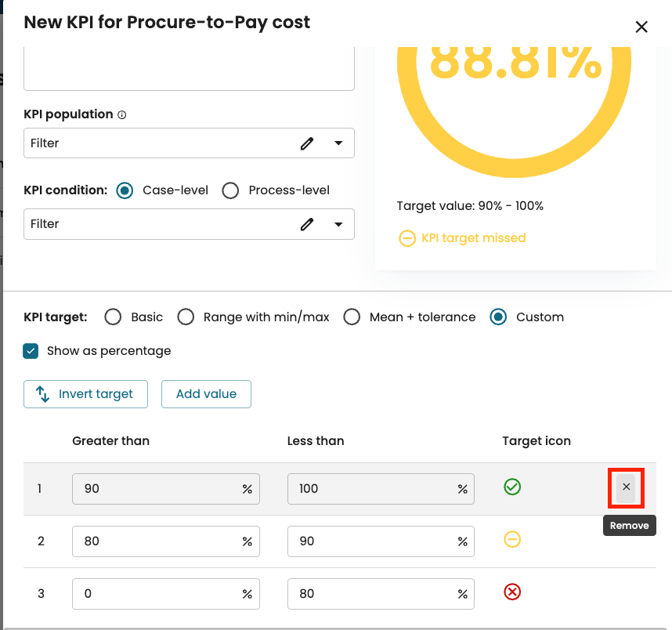Choose Range with min/max target option
This screenshot has height=630, width=672.
click(186, 317)
